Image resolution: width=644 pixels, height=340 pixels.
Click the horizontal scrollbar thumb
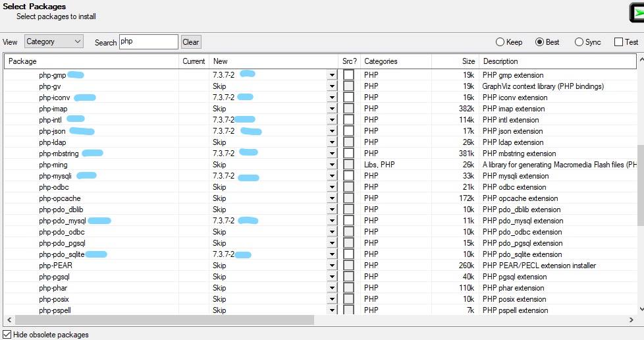point(164,320)
